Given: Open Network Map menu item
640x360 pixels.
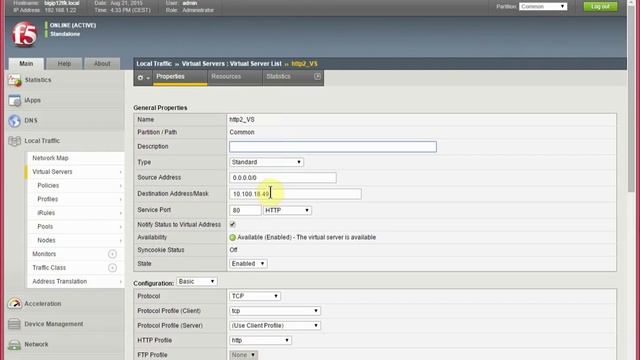Looking at the screenshot, I should coord(50,158).
